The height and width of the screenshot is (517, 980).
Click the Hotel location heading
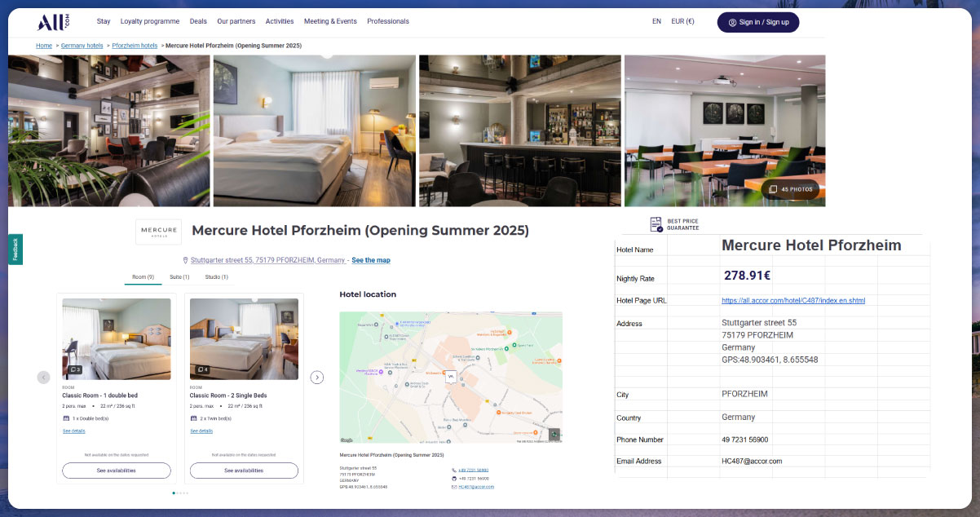coord(368,294)
